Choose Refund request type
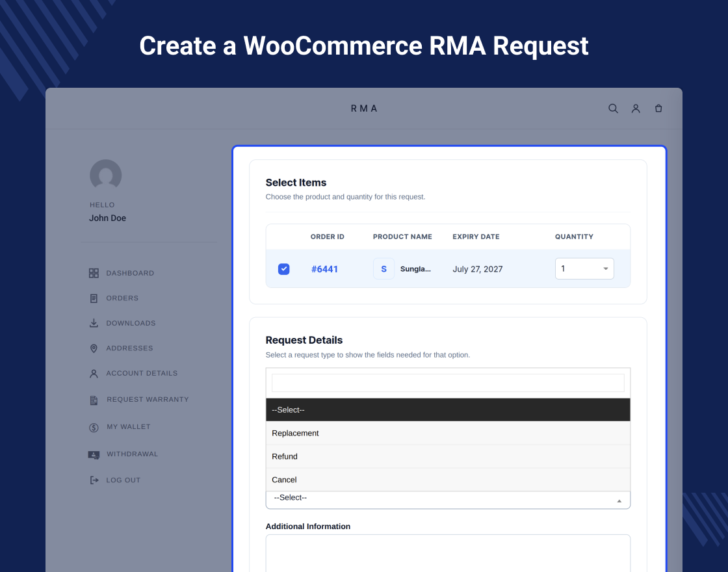This screenshot has height=572, width=728. pyautogui.click(x=448, y=456)
